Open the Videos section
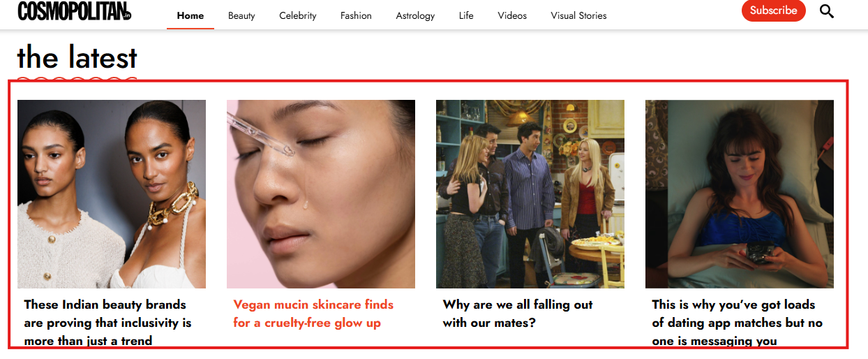 click(x=512, y=15)
